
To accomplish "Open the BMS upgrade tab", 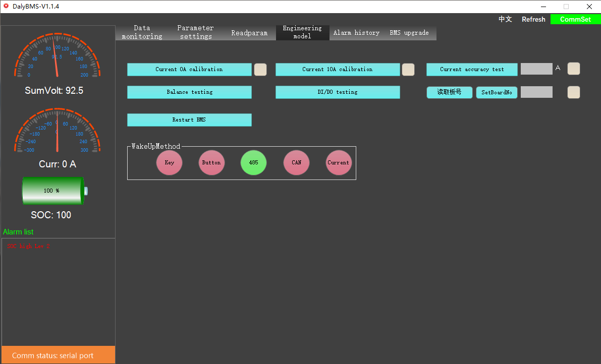I will [x=409, y=33].
